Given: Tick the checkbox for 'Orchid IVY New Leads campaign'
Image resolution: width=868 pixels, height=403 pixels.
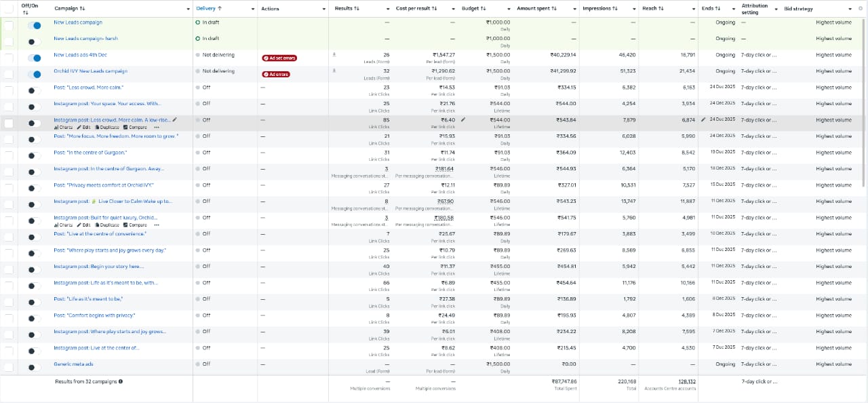Looking at the screenshot, I should (x=8, y=74).
